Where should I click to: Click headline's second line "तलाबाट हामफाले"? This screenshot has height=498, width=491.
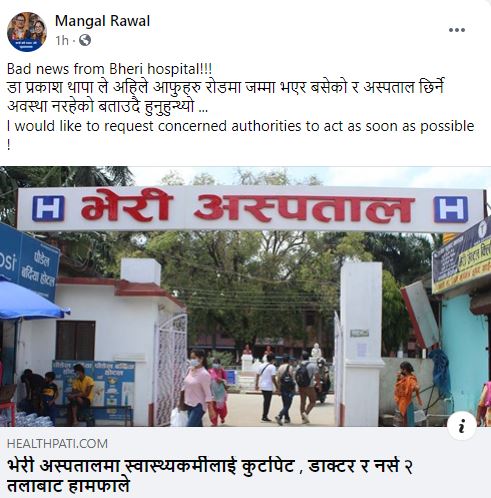(68, 485)
